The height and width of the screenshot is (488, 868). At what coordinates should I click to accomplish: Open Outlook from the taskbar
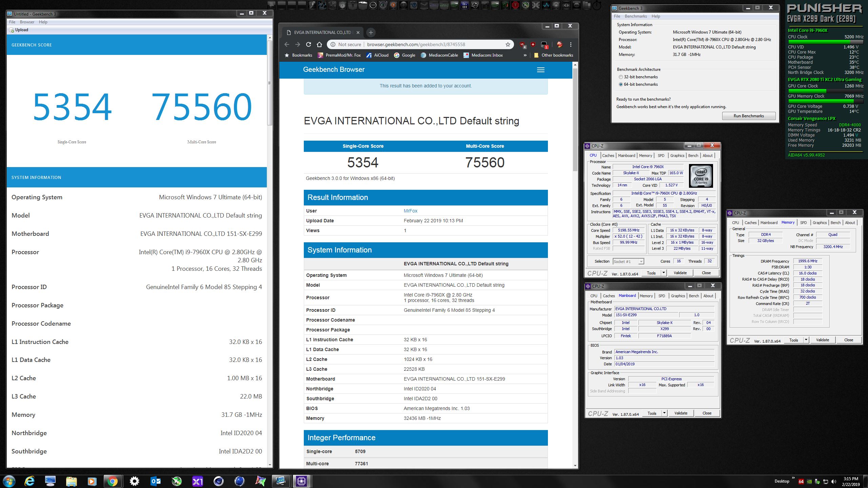pos(155,481)
